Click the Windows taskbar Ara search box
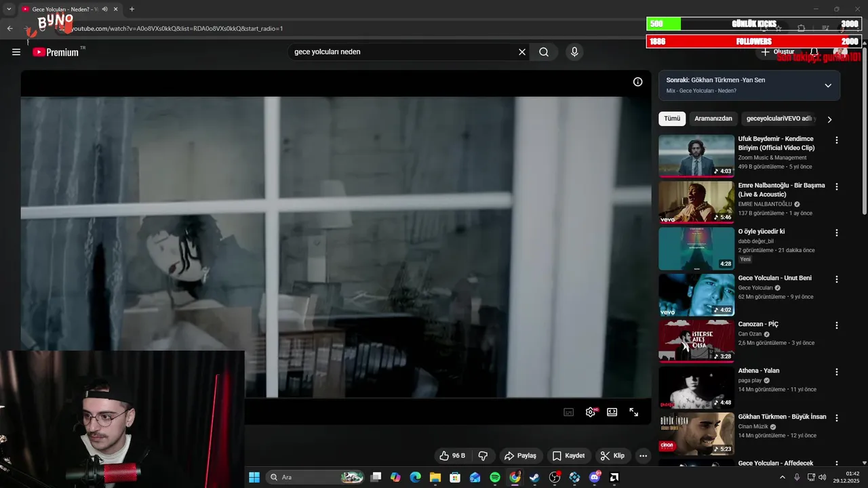The height and width of the screenshot is (488, 868). (x=315, y=477)
